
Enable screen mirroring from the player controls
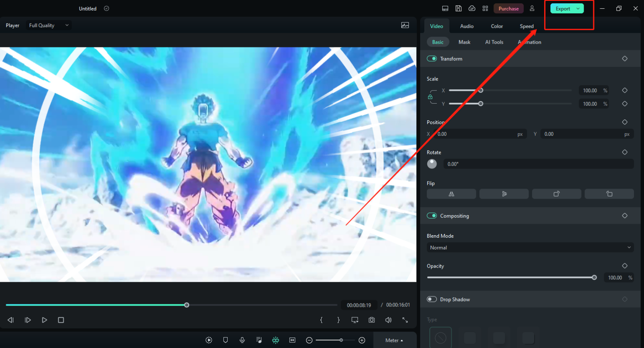tap(355, 319)
